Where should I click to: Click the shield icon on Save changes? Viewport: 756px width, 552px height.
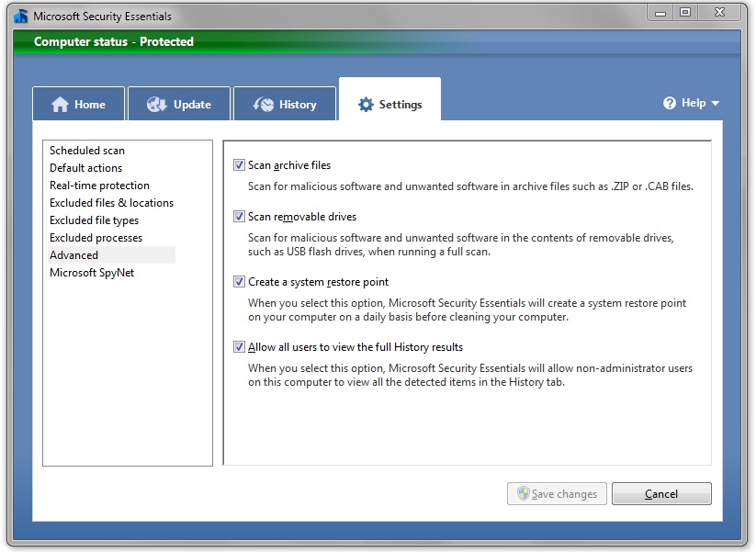pyautogui.click(x=523, y=493)
